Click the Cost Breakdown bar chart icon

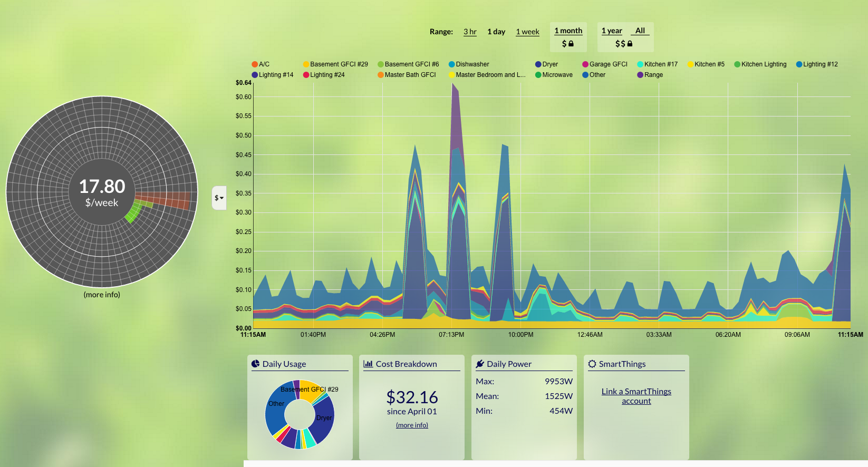[x=368, y=364]
